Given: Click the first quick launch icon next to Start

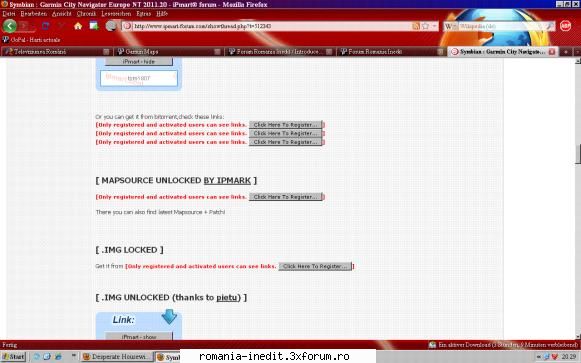Looking at the screenshot, I should click(x=37, y=357).
